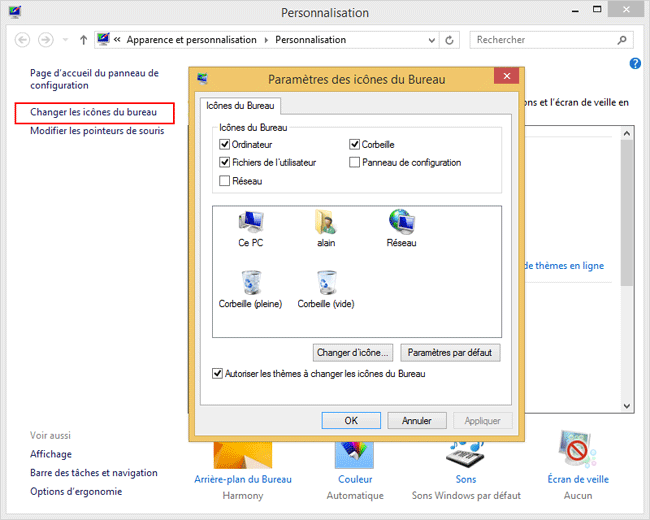This screenshot has height=520, width=650.
Task: Click Personnalisation breadcrumb in address bar
Action: tap(310, 40)
